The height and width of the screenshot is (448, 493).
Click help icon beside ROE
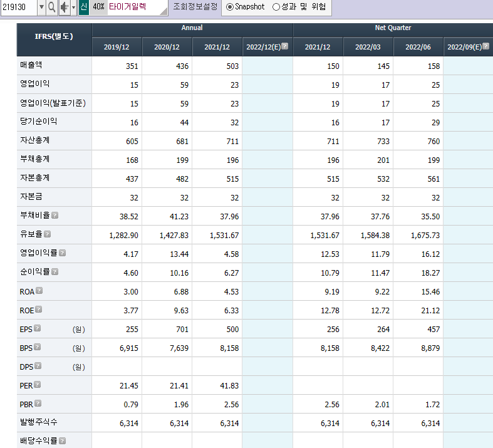point(38,310)
